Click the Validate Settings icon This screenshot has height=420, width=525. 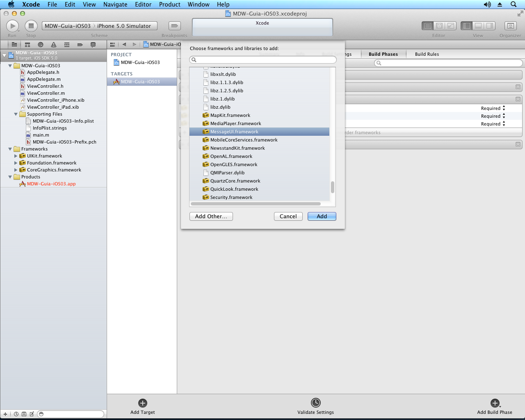tap(315, 403)
